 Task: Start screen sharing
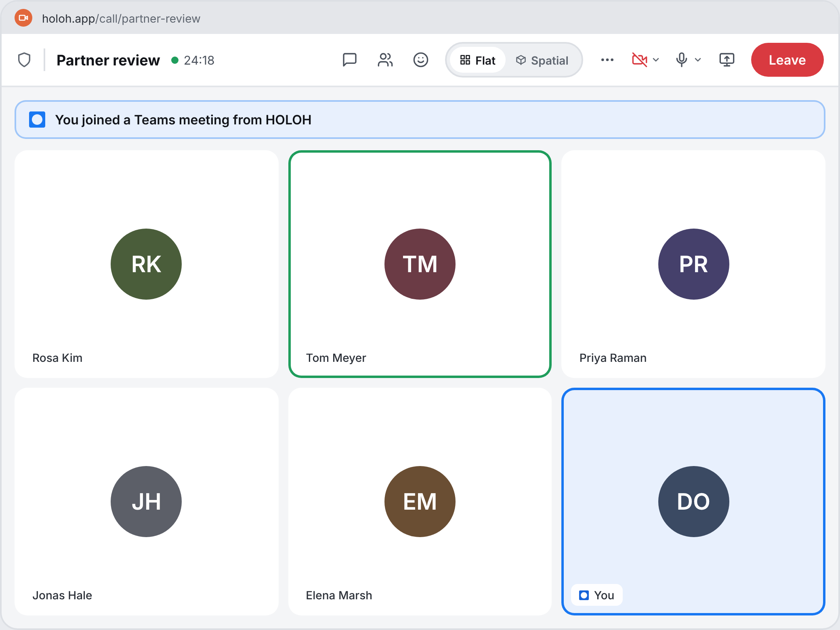point(727,60)
